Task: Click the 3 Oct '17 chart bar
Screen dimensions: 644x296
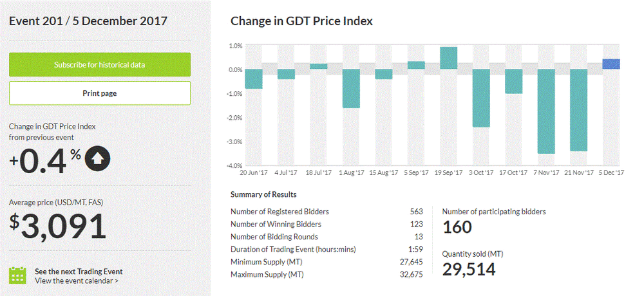Action: [x=481, y=97]
